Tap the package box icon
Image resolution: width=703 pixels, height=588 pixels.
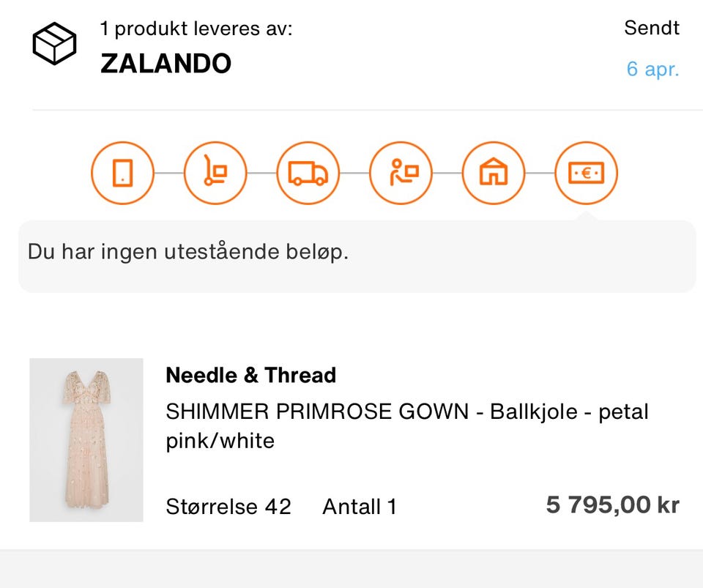[54, 42]
